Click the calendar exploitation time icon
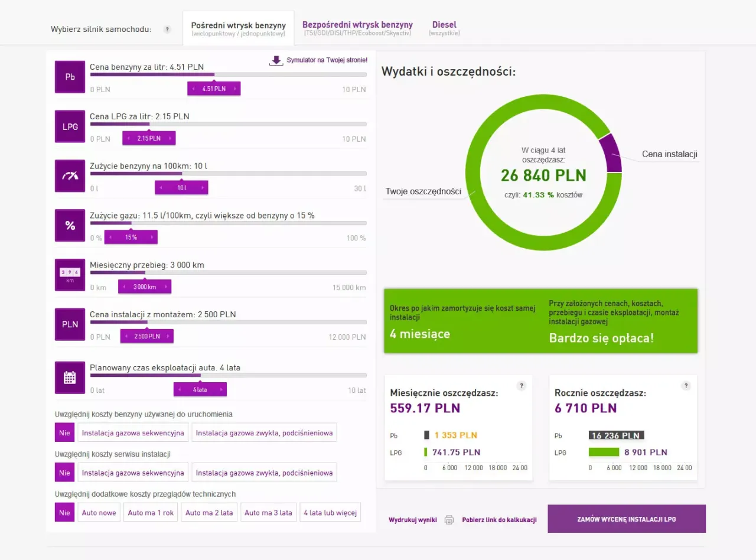Image resolution: width=756 pixels, height=560 pixels. point(69,377)
